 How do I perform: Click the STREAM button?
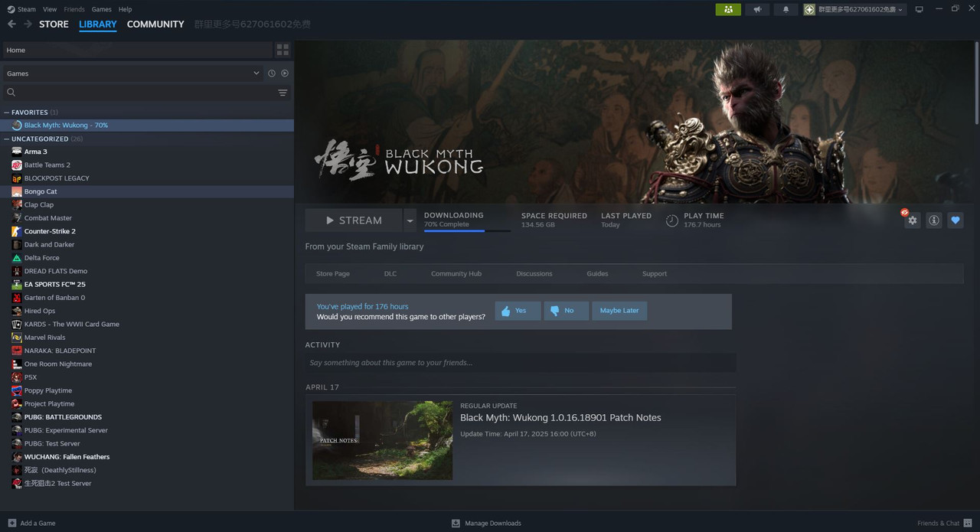tap(354, 220)
